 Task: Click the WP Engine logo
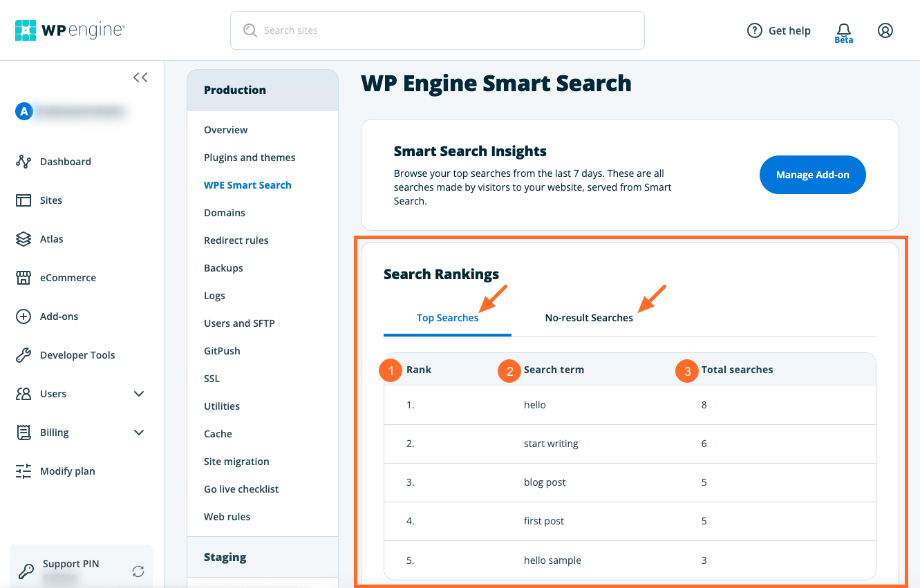tap(69, 30)
